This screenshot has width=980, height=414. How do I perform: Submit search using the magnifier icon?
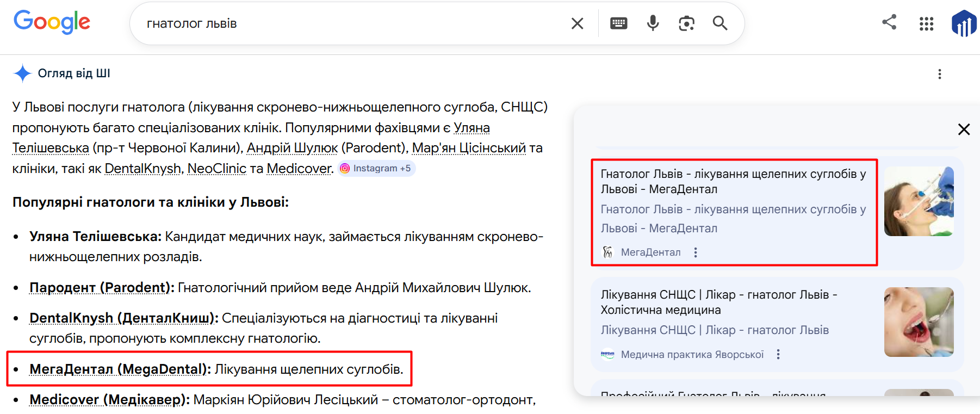(x=720, y=23)
